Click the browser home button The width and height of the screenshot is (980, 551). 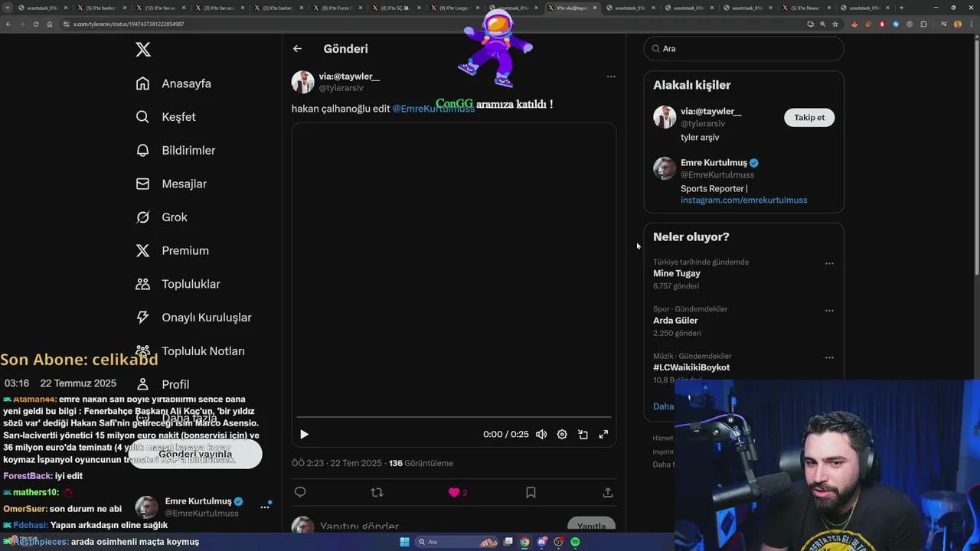pyautogui.click(x=49, y=24)
